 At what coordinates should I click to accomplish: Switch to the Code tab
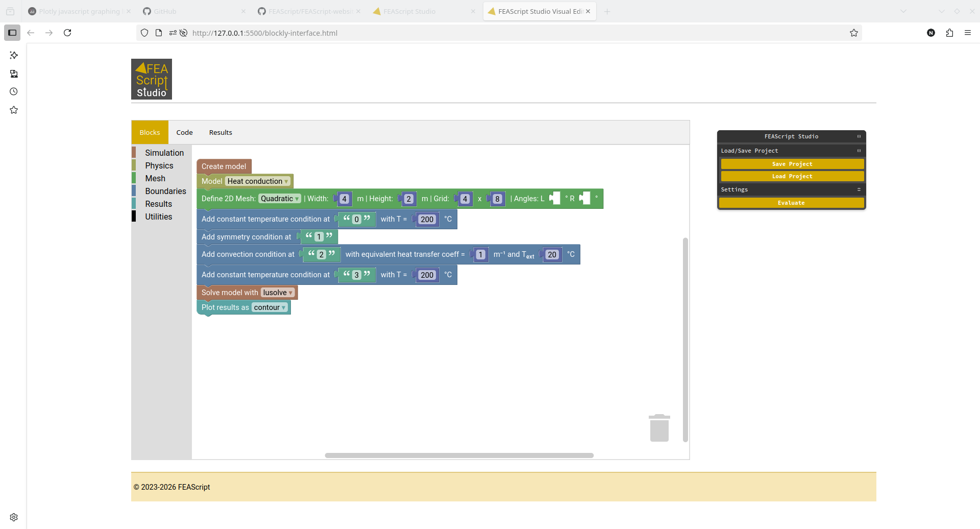coord(184,132)
